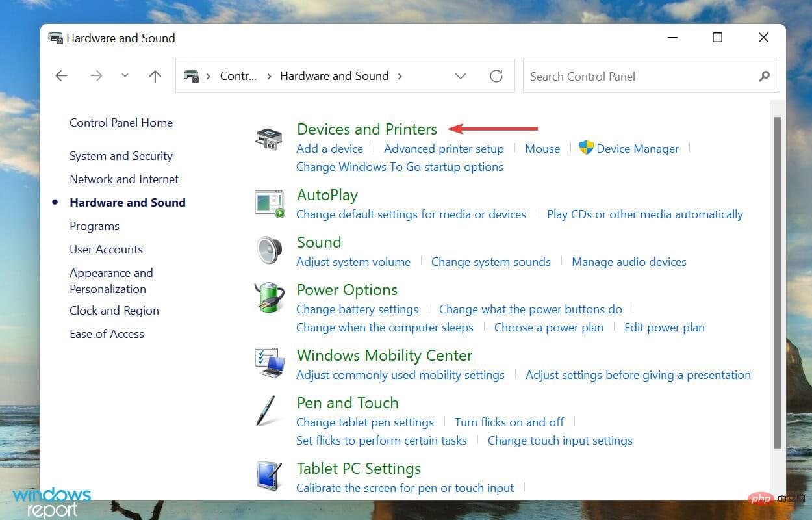Click the Sound speaker icon

click(269, 251)
